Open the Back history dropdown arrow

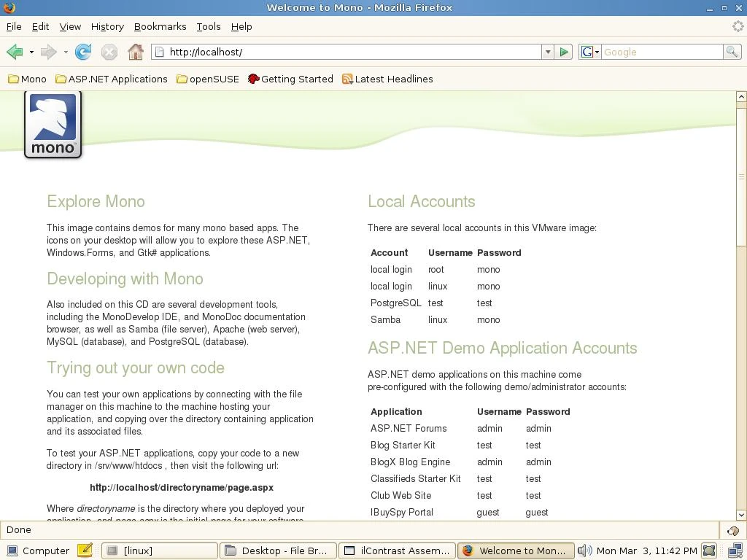(31, 52)
